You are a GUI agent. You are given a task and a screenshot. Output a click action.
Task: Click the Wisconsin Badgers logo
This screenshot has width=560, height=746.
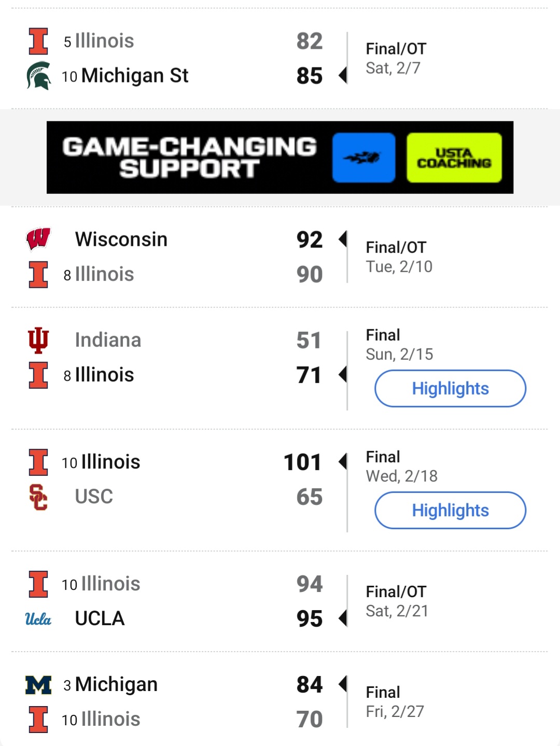(38, 239)
